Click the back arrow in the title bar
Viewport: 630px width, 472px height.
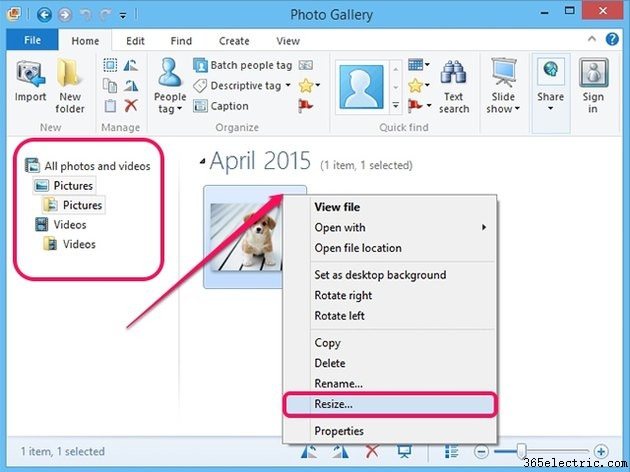[x=44, y=15]
